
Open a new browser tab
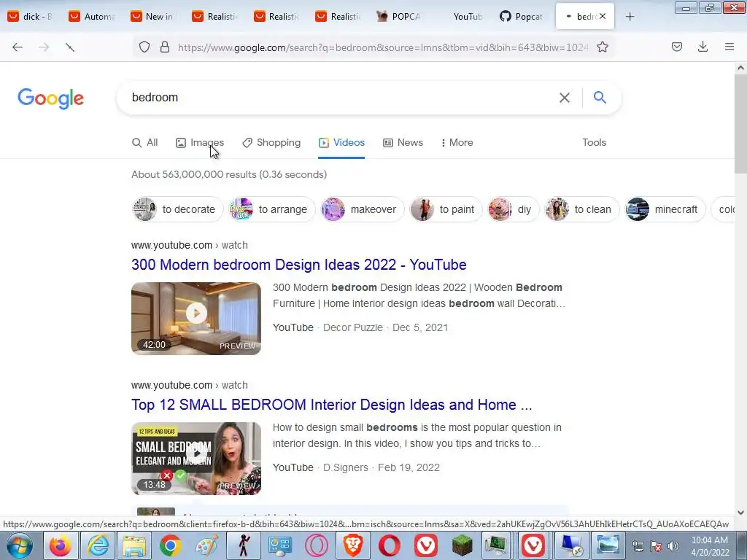point(630,17)
